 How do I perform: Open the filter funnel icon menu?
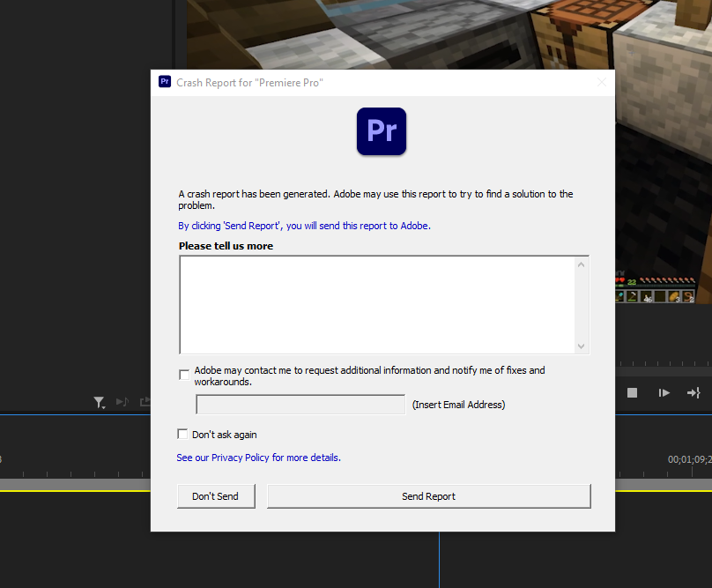(x=100, y=403)
